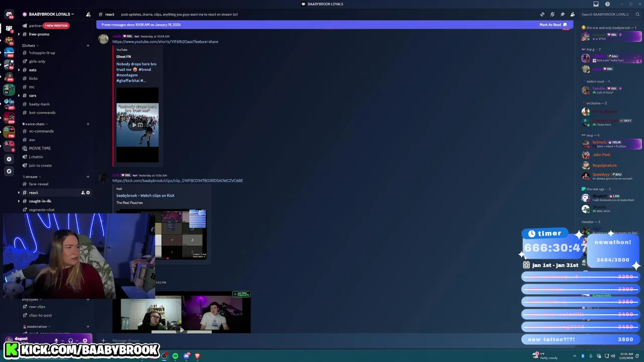Viewport: 644px width, 362px height.
Task: Join MOVIE TIME stage channel
Action: point(40,148)
